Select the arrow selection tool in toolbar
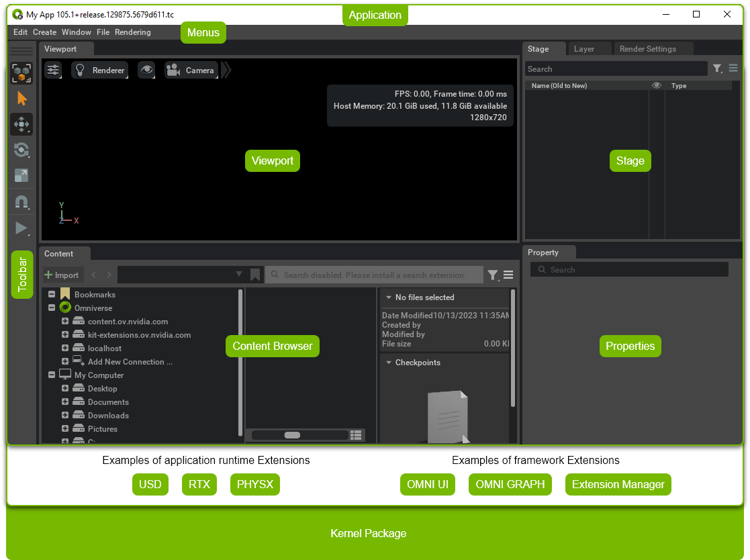This screenshot has height=560, width=750. 21,99
